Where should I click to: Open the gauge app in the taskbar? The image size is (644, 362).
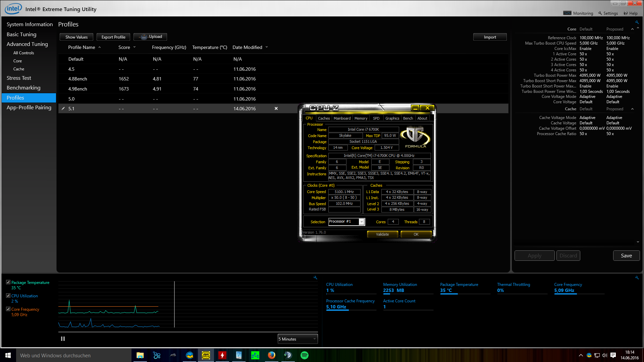(x=239, y=355)
